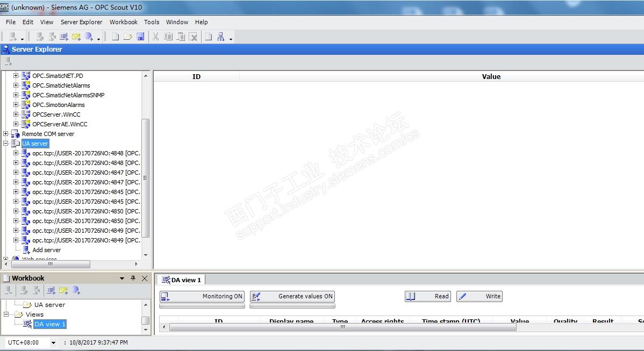Open the Help menu

click(x=201, y=22)
